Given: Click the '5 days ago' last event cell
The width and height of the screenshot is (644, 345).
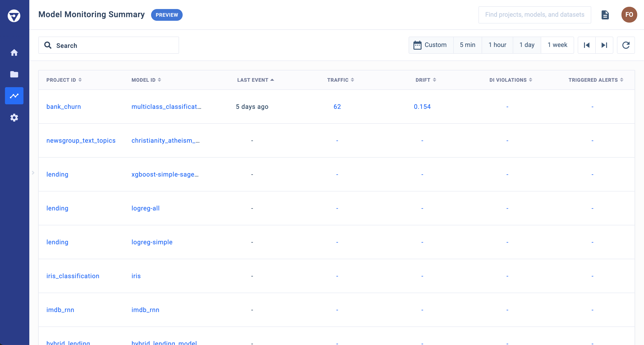Looking at the screenshot, I should click(x=252, y=107).
